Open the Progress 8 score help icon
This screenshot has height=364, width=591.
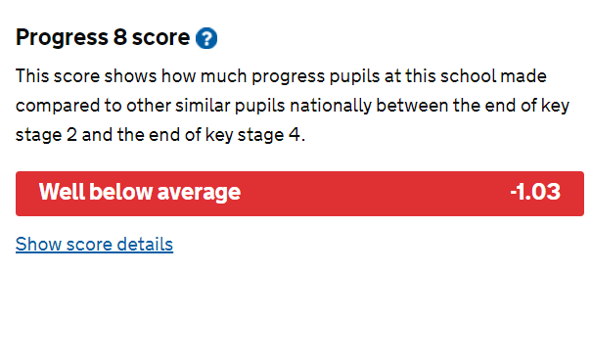206,38
